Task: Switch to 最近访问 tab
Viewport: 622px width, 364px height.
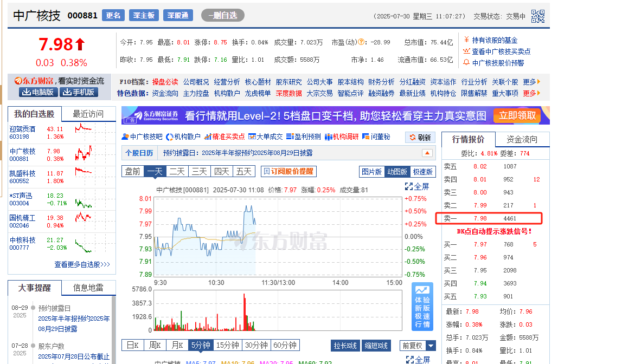Action: (88, 114)
